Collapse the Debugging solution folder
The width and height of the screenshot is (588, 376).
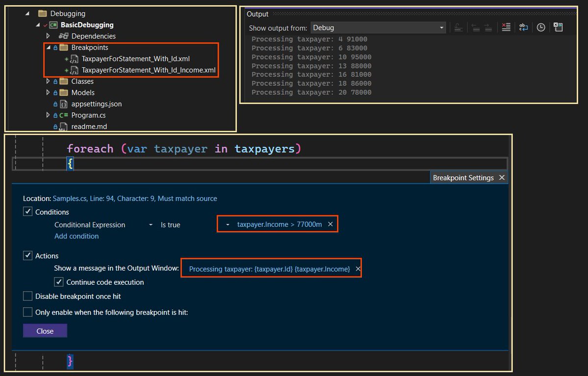27,14
